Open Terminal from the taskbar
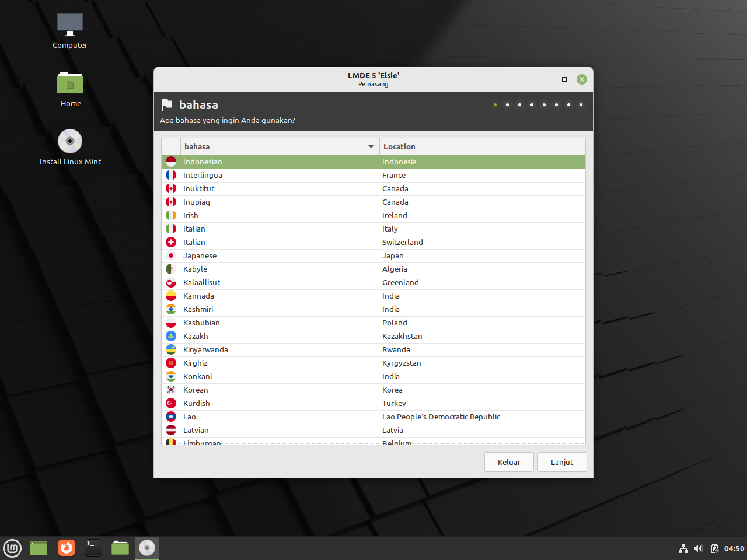This screenshot has width=747, height=560. click(x=93, y=548)
